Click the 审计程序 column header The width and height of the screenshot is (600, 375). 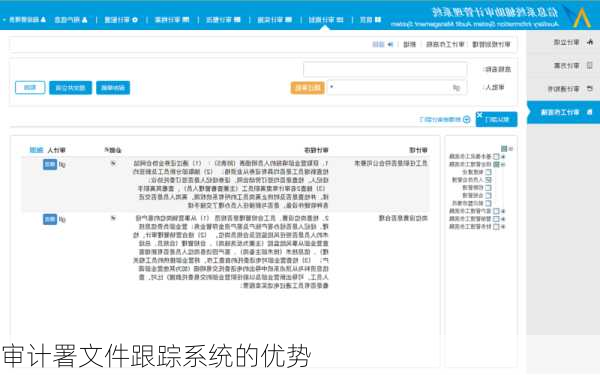(316, 150)
